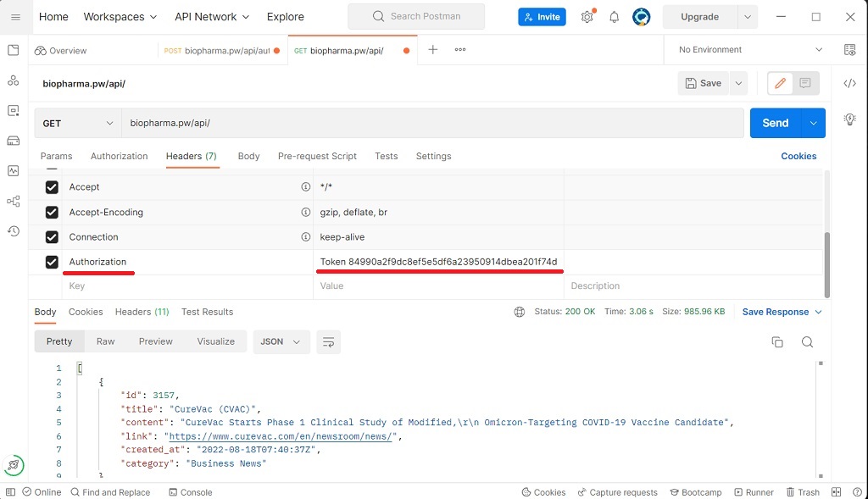This screenshot has height=499, width=868.
Task: Open the hamburger menu icon
Action: coord(15,17)
